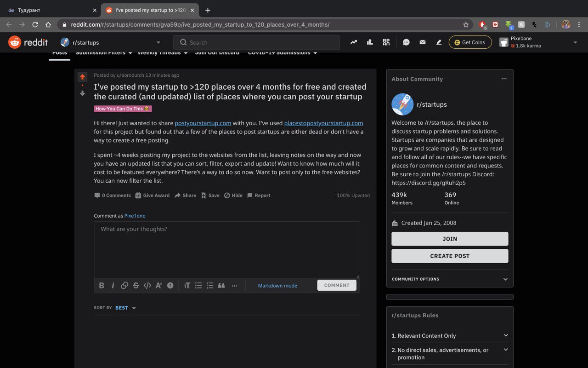Viewport: 588px width, 368px height.
Task: Open the Reddit live RPAN icon
Action: tap(386, 42)
